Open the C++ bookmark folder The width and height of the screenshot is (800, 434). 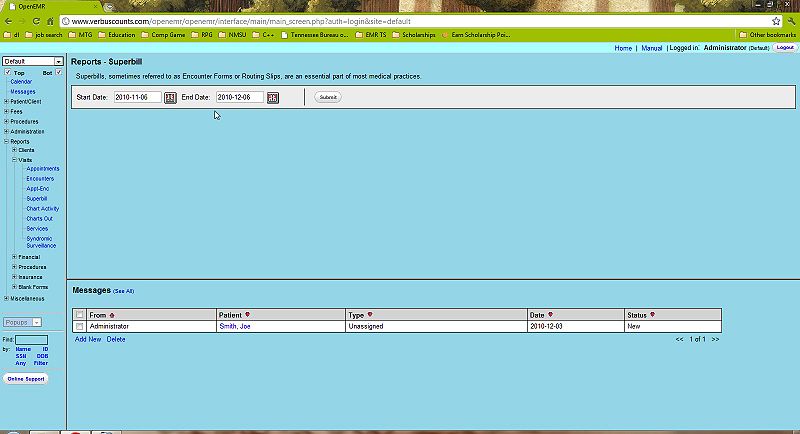[x=263, y=35]
